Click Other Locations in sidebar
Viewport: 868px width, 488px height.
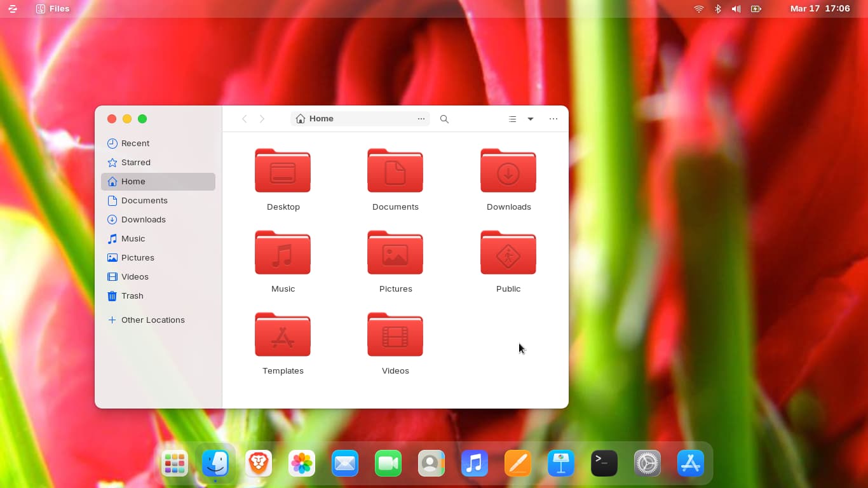(153, 320)
